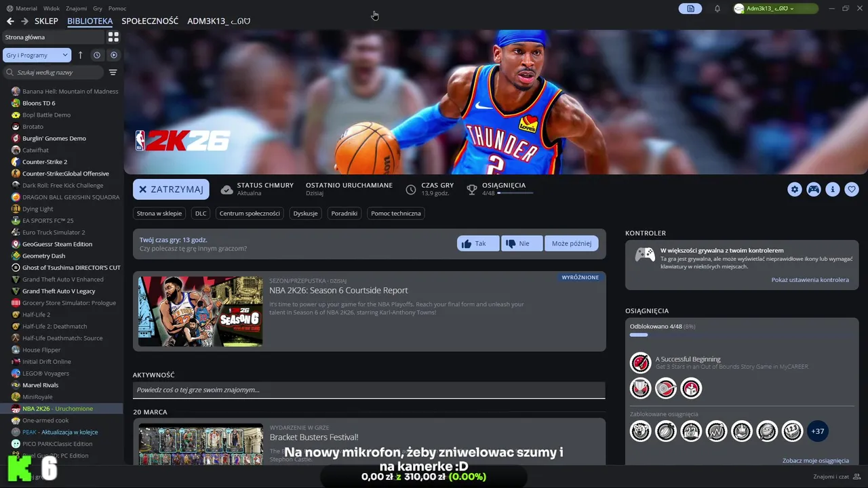The image size is (868, 488).
Task: Filter ready-to-play games icon
Action: (114, 55)
